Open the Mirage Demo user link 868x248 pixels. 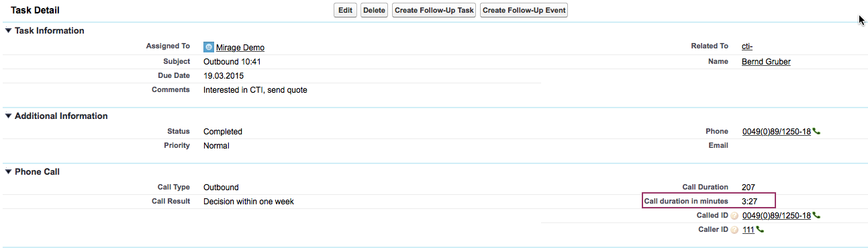[240, 48]
